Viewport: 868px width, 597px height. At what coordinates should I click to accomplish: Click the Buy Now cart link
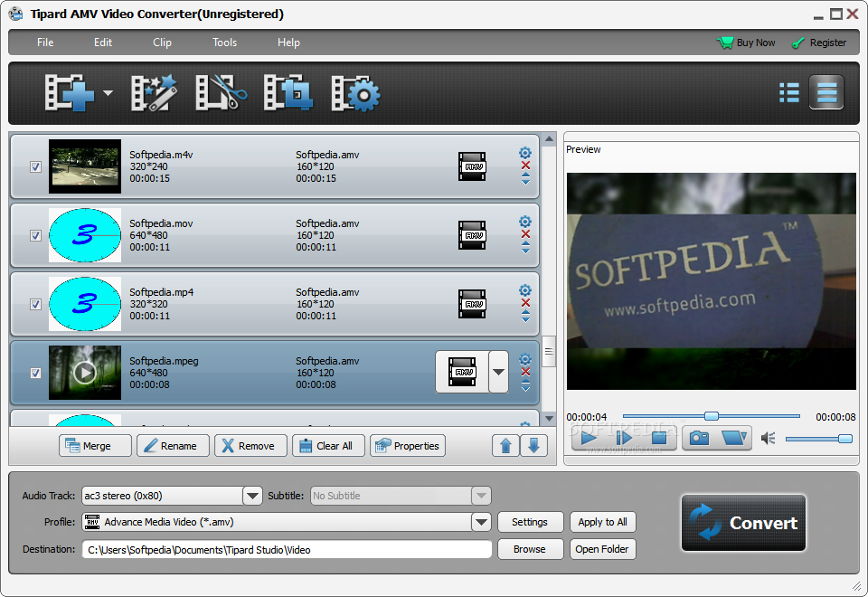(746, 43)
